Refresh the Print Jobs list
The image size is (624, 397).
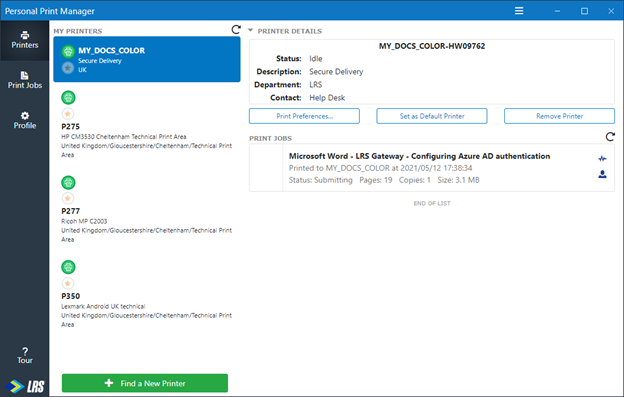(x=610, y=137)
